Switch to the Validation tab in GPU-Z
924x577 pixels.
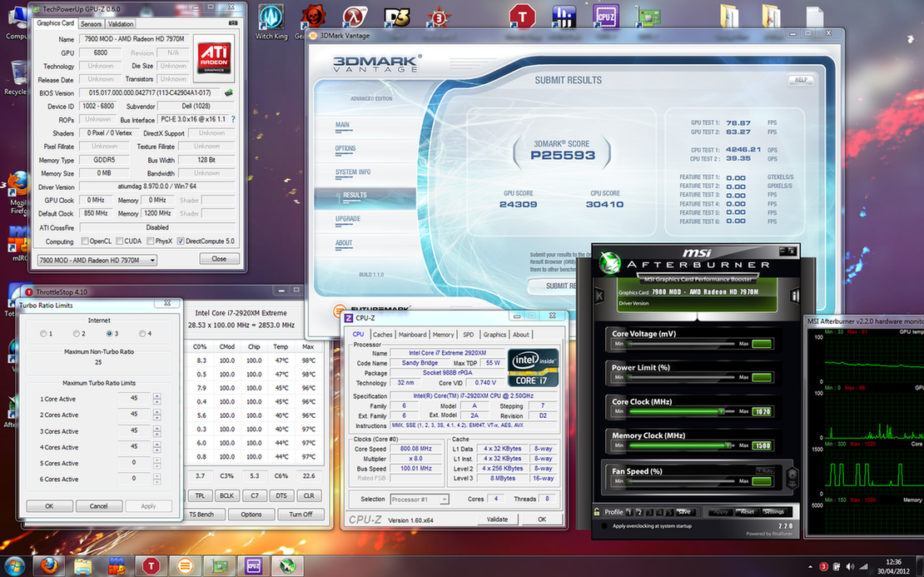pyautogui.click(x=120, y=24)
